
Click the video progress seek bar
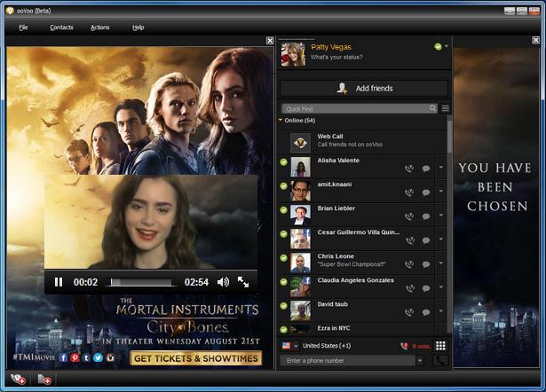(140, 282)
